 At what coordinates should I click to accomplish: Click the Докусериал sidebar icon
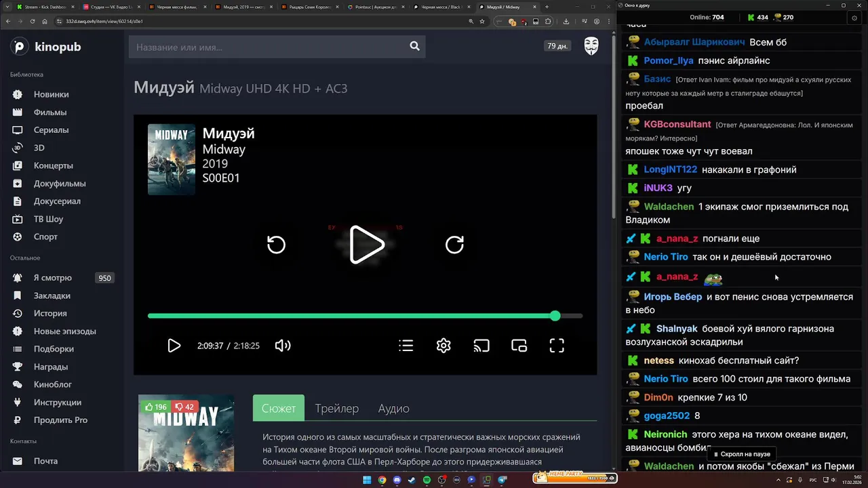pyautogui.click(x=18, y=201)
